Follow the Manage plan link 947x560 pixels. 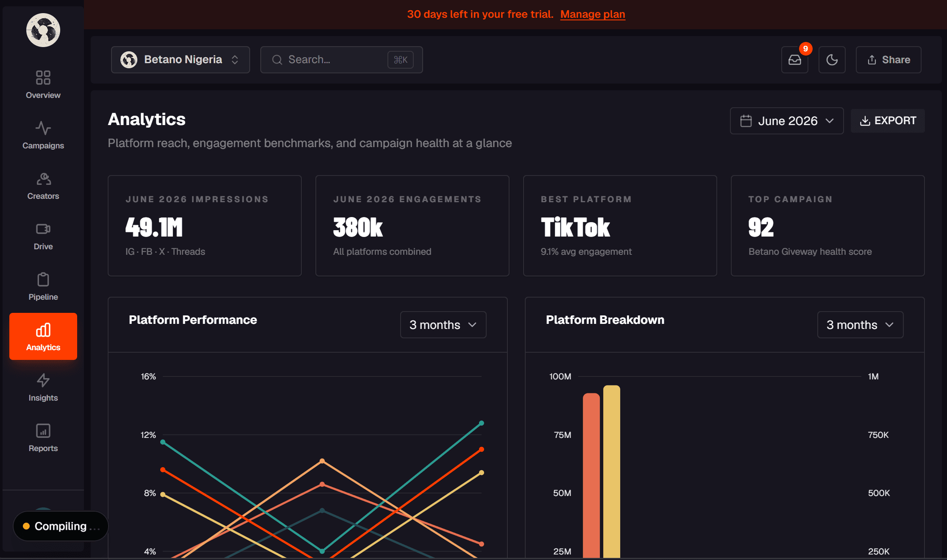pos(593,14)
